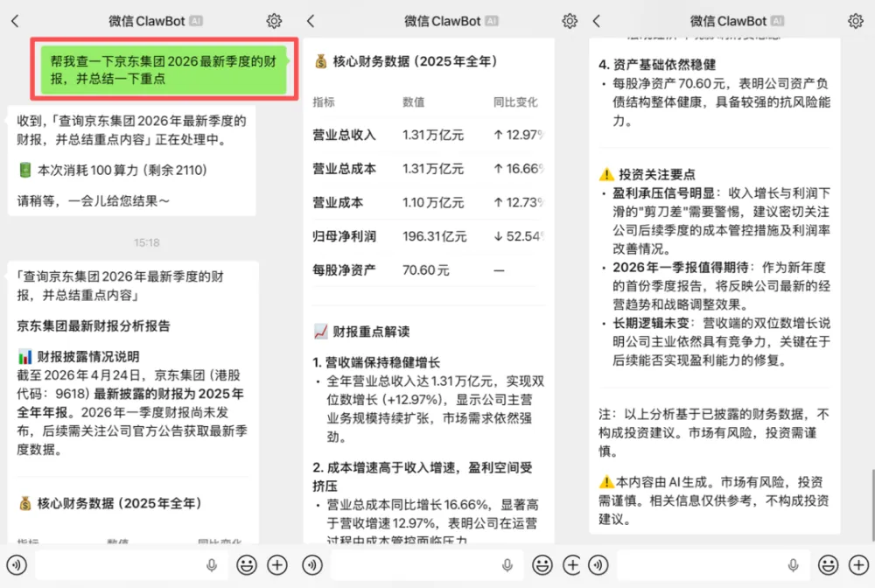This screenshot has width=875, height=588.
Task: Go back in the left chat panel
Action: pyautogui.click(x=15, y=21)
